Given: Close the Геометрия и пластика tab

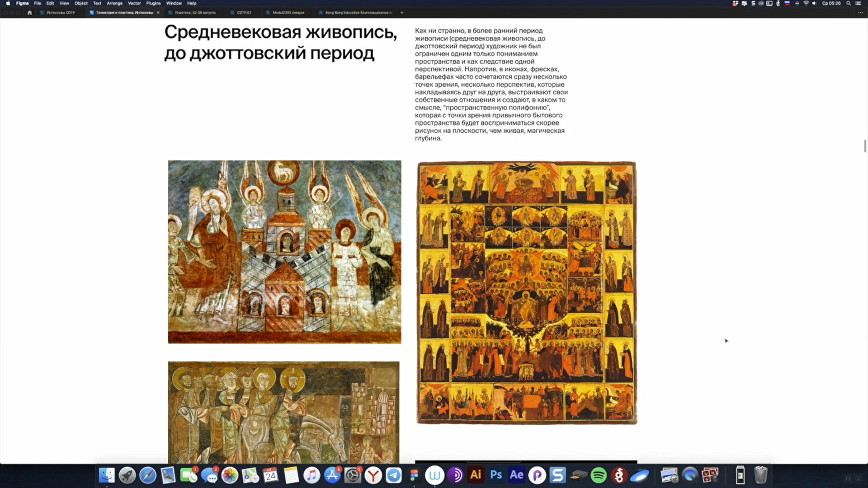Looking at the screenshot, I should click(x=158, y=13).
